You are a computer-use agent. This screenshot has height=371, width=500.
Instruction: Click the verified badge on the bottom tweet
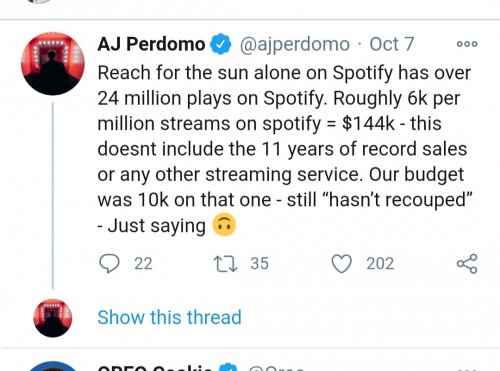coord(228,367)
